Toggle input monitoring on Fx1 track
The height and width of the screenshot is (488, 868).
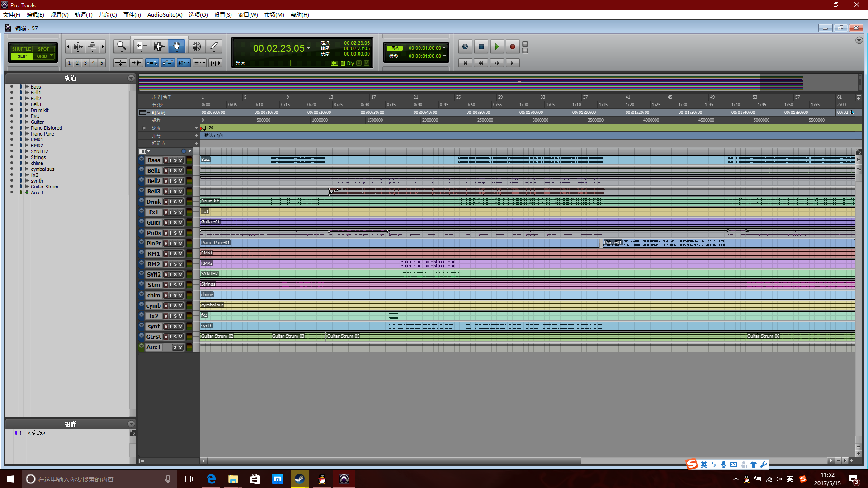(170, 212)
